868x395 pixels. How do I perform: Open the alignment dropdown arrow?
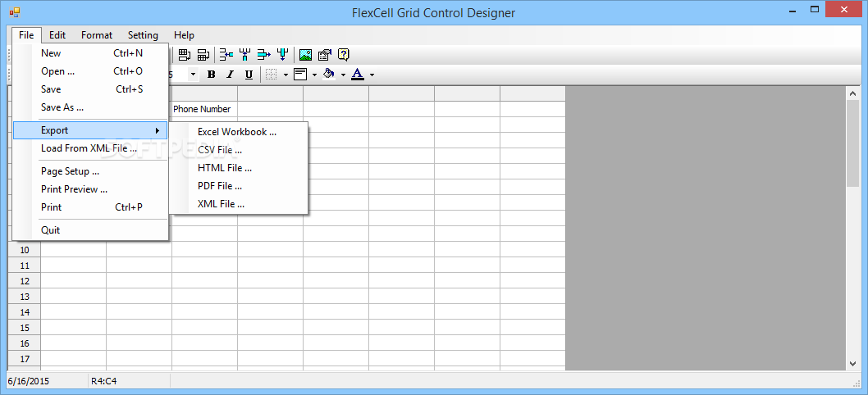pyautogui.click(x=314, y=75)
